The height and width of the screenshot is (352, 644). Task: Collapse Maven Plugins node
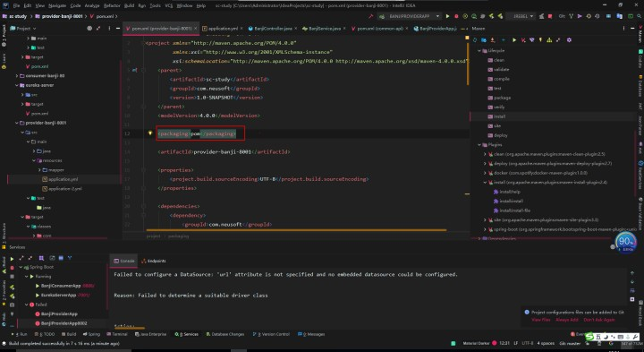(479, 145)
